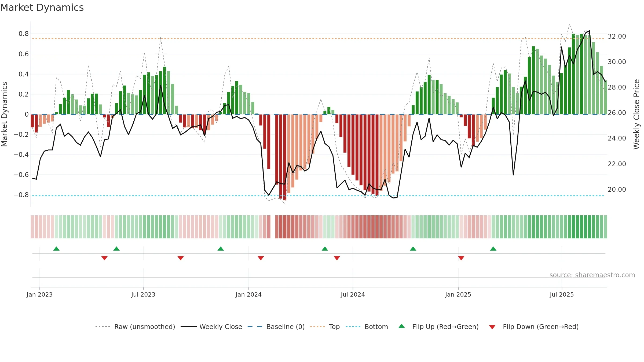Click the 'Jul 2025' x-axis label
Screen dimensions: 644x362
562,294
